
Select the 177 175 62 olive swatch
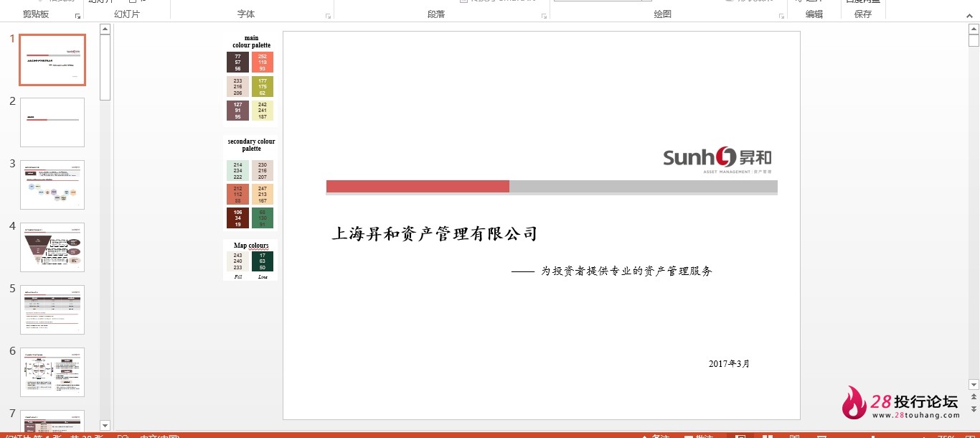tap(263, 86)
